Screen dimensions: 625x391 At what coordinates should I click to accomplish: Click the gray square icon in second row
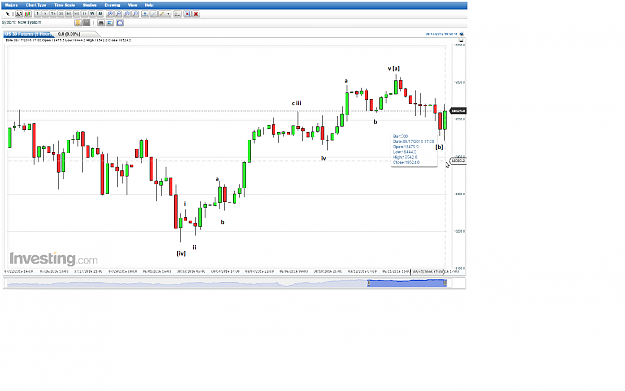pyautogui.click(x=86, y=23)
